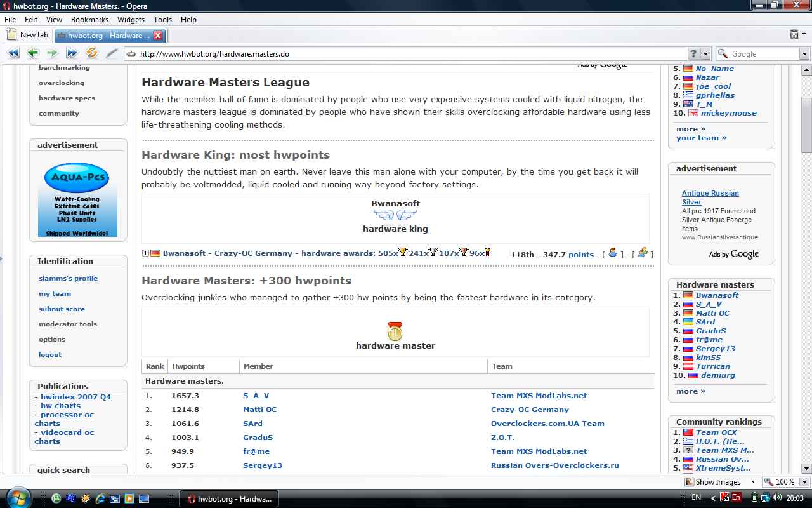812x508 pixels.
Task: Open the moderator tools link
Action: point(68,324)
